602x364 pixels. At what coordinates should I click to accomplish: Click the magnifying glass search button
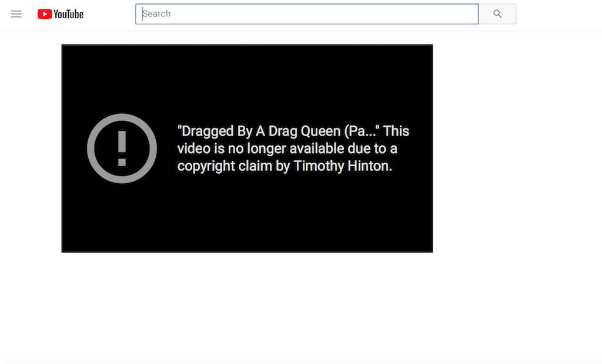coord(497,14)
